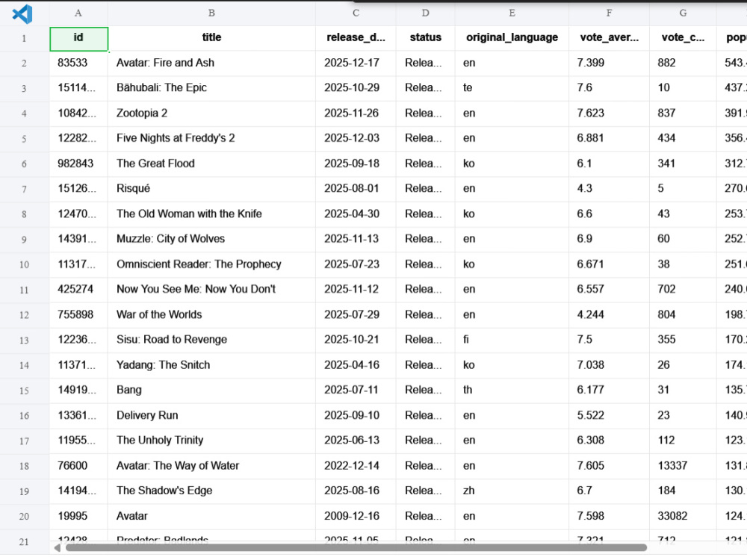The height and width of the screenshot is (560, 747).
Task: Click cell 'Risqué'
Action: tap(211, 189)
